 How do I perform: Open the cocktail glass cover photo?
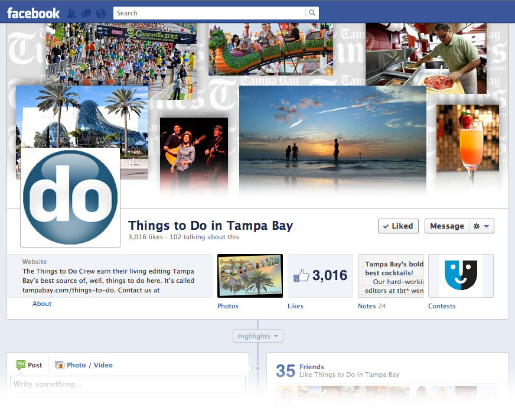click(468, 145)
